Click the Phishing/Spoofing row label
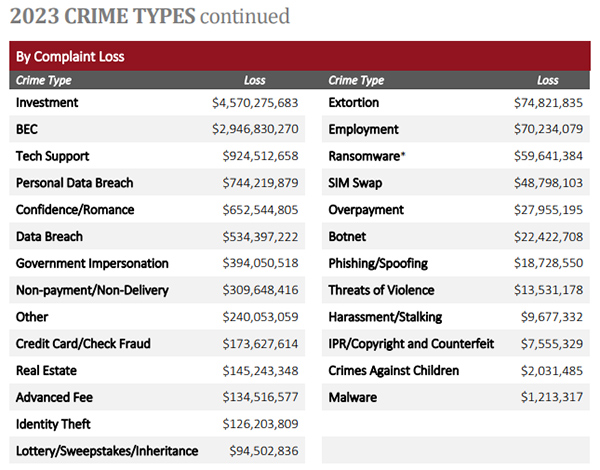Screen dimensions: 600x470 click(x=378, y=263)
